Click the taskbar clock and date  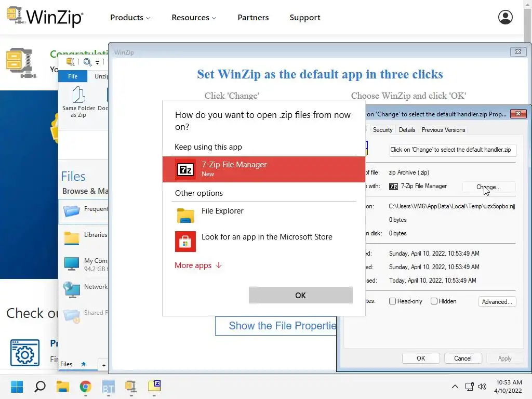508,387
